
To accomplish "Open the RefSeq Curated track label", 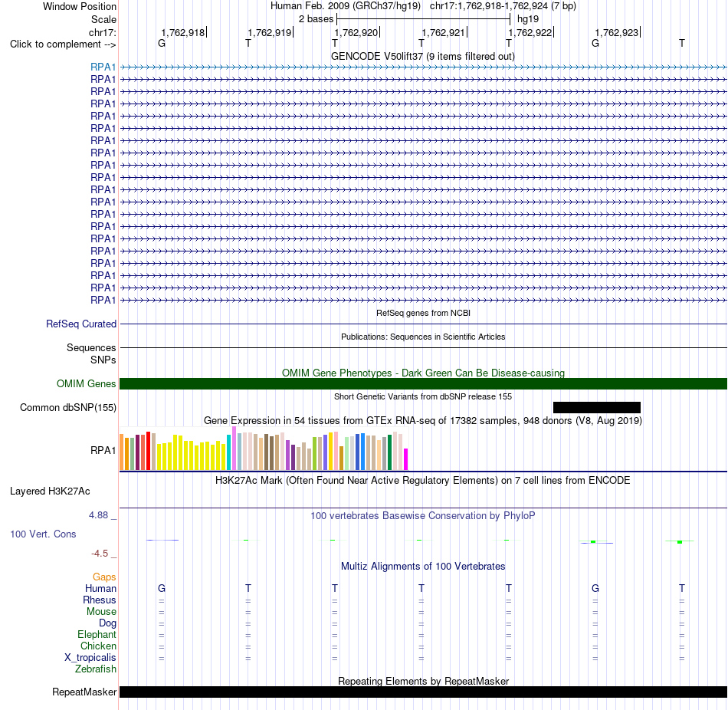I will pyautogui.click(x=81, y=324).
